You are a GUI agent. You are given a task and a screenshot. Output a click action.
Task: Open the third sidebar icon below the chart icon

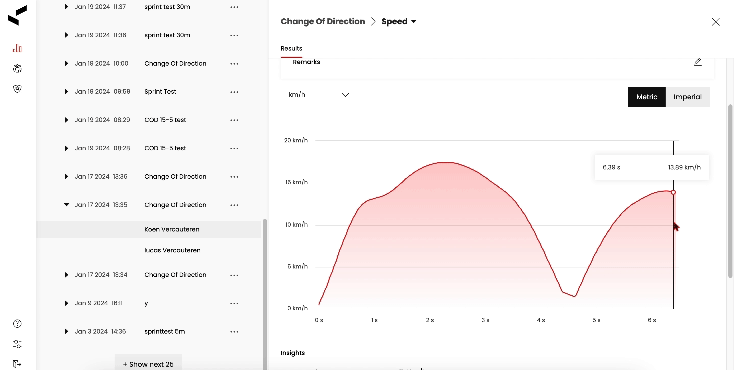(17, 89)
